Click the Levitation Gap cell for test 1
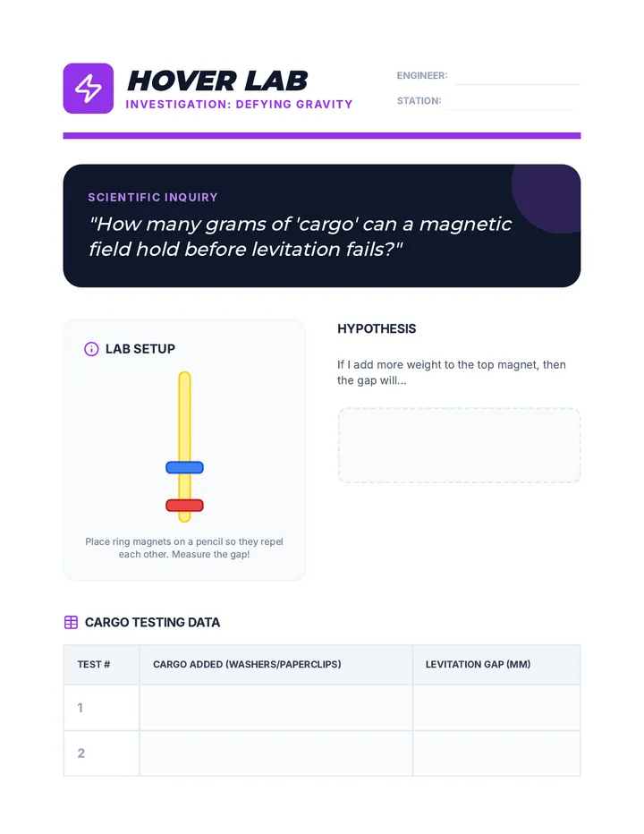The height and width of the screenshot is (834, 644). [x=496, y=708]
